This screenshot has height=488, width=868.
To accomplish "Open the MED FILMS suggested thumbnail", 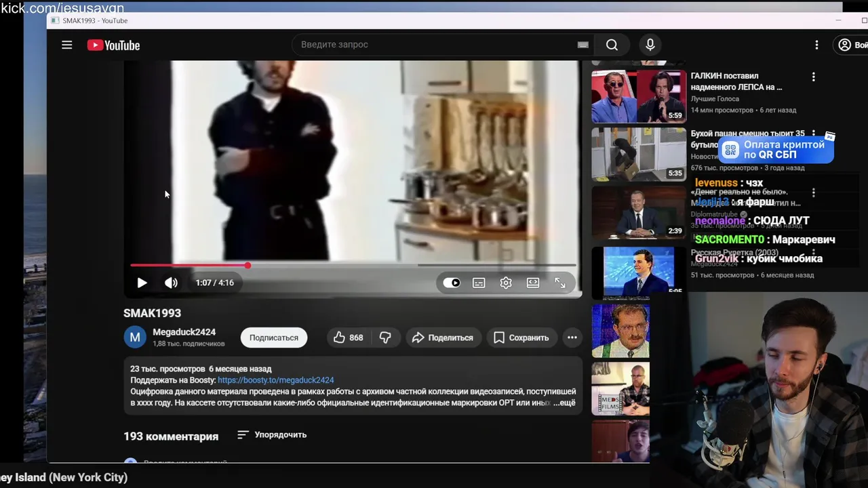I will (620, 389).
